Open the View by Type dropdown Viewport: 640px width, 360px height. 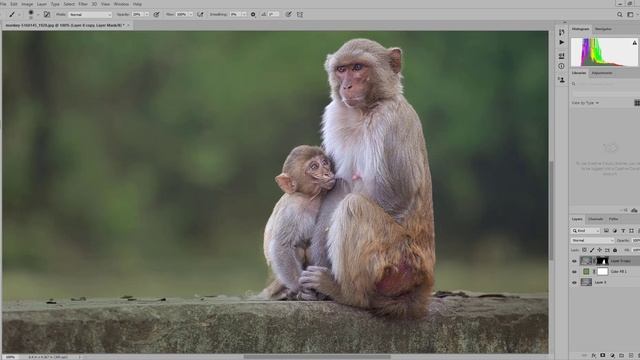click(585, 103)
